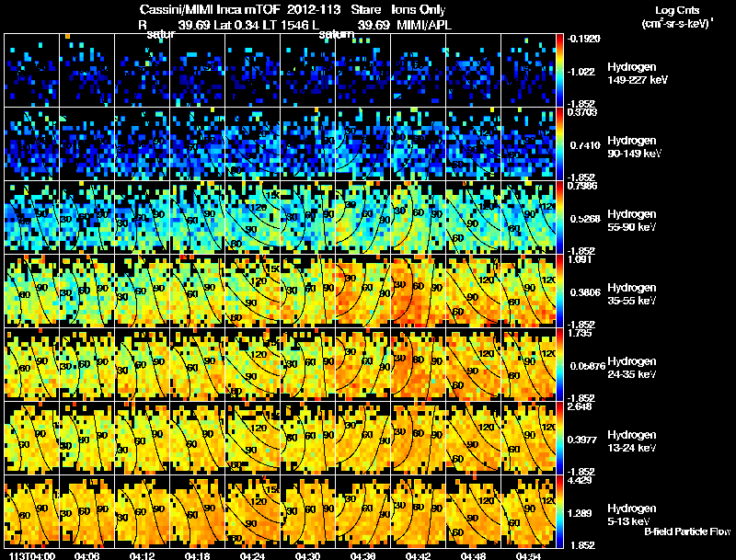Select the Hydrogen 24-35 keV row label
Screen dimensions: 736x560
(632, 368)
